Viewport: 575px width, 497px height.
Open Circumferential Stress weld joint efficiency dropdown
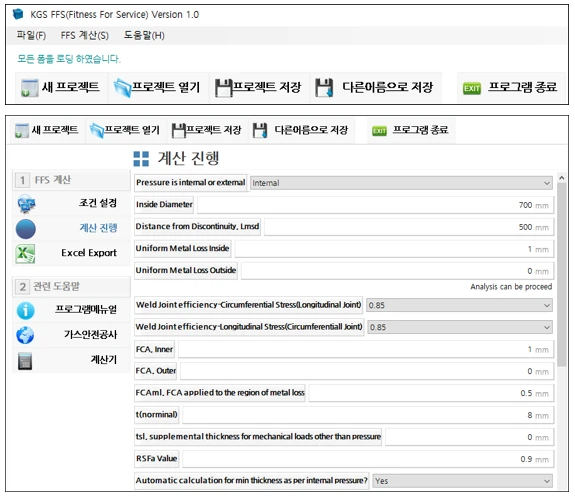tap(459, 305)
